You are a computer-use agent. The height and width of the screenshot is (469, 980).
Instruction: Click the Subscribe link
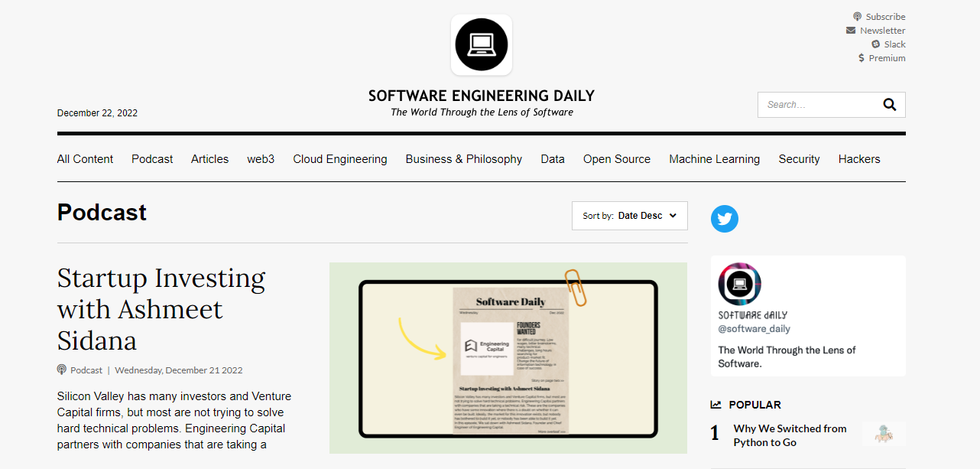click(x=885, y=17)
